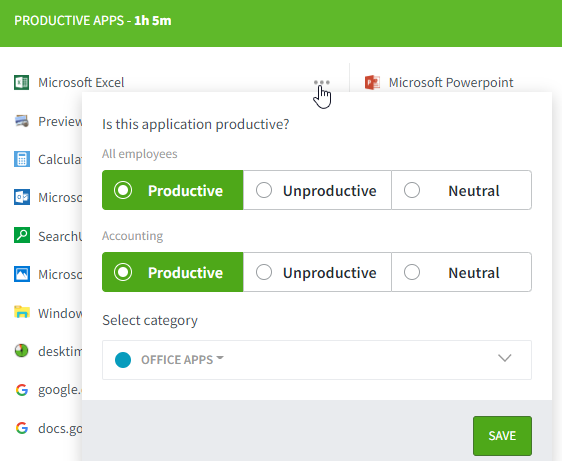Click the Microsoft Powerpoint icon
This screenshot has width=562, height=461.
coord(372,82)
